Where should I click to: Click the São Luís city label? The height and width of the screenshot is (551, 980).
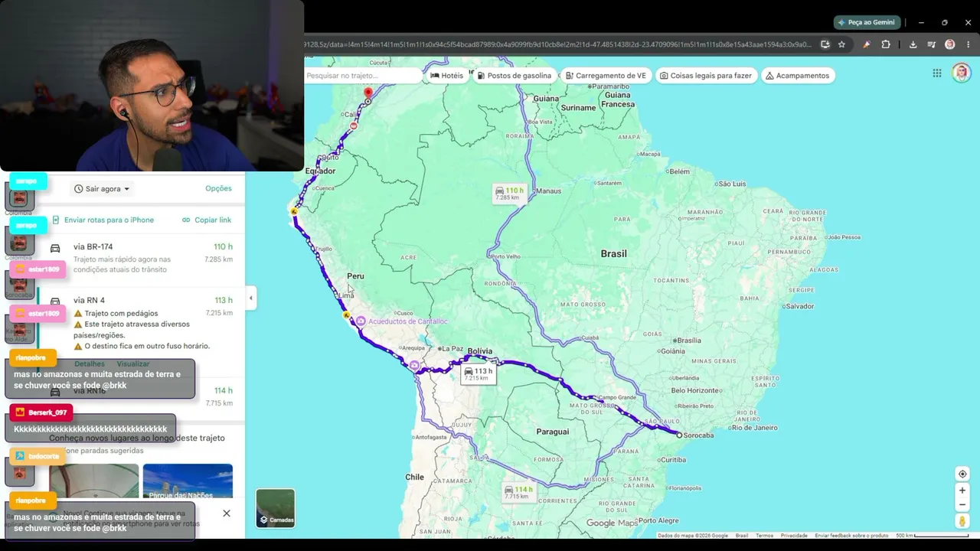[732, 184]
